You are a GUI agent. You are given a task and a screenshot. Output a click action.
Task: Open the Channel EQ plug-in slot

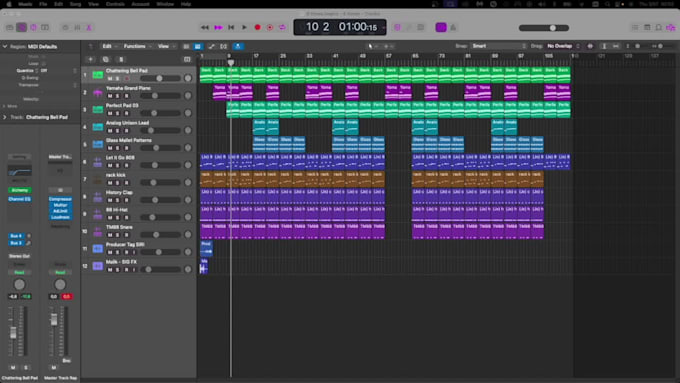pyautogui.click(x=20, y=199)
